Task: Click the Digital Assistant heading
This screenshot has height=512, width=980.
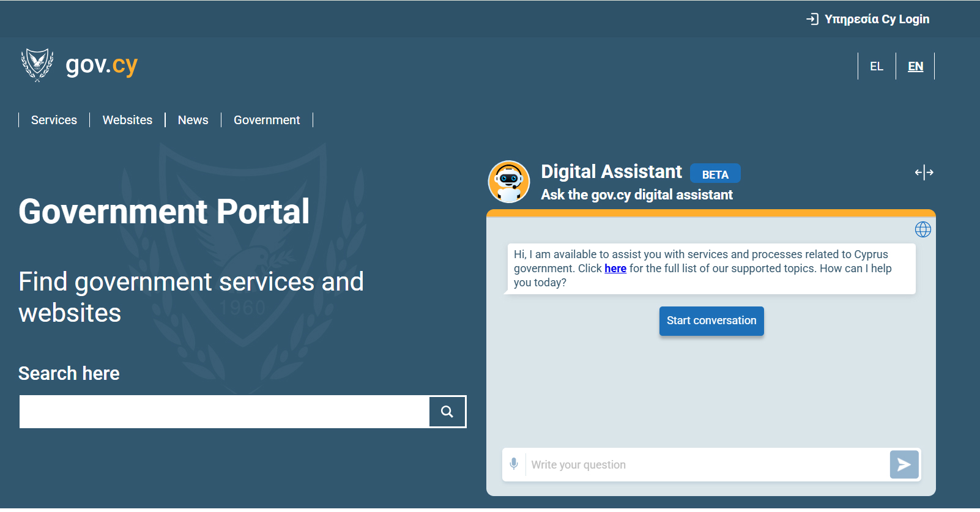Action: click(x=611, y=172)
